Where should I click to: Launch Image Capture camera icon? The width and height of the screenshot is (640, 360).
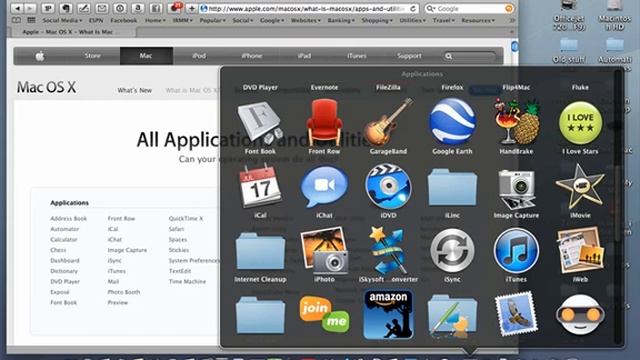coord(516,189)
